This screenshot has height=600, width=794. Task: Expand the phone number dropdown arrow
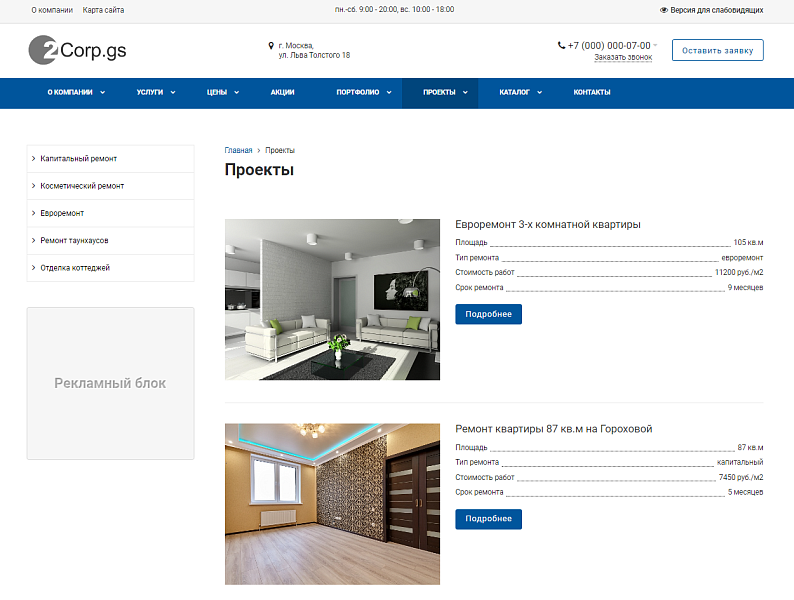click(655, 45)
